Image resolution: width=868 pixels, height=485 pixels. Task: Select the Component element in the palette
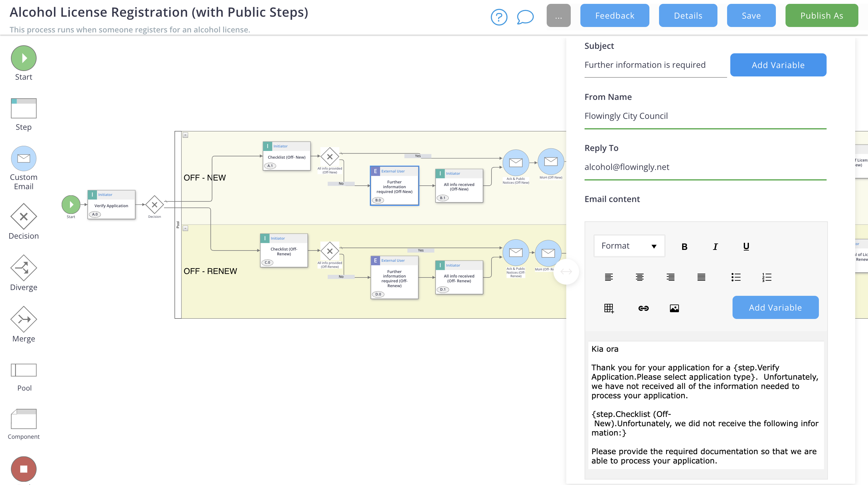23,419
